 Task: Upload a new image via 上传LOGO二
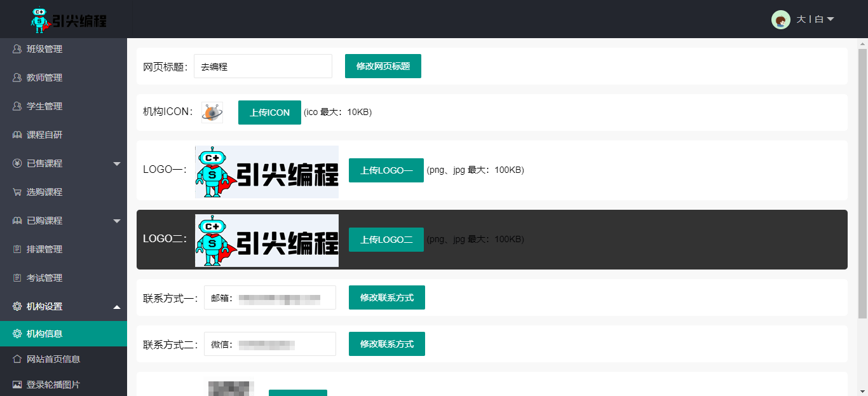pos(386,240)
